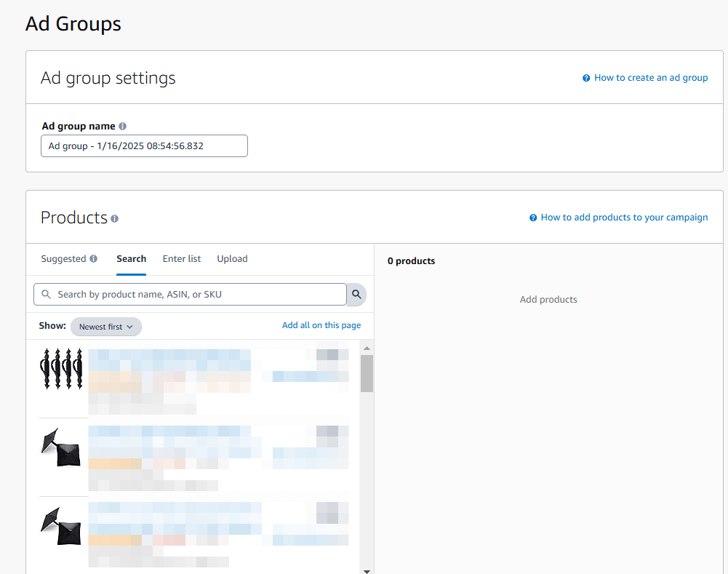Click the second product's thumbnail image
Screen dimensions: 728x574
pyautogui.click(x=61, y=447)
